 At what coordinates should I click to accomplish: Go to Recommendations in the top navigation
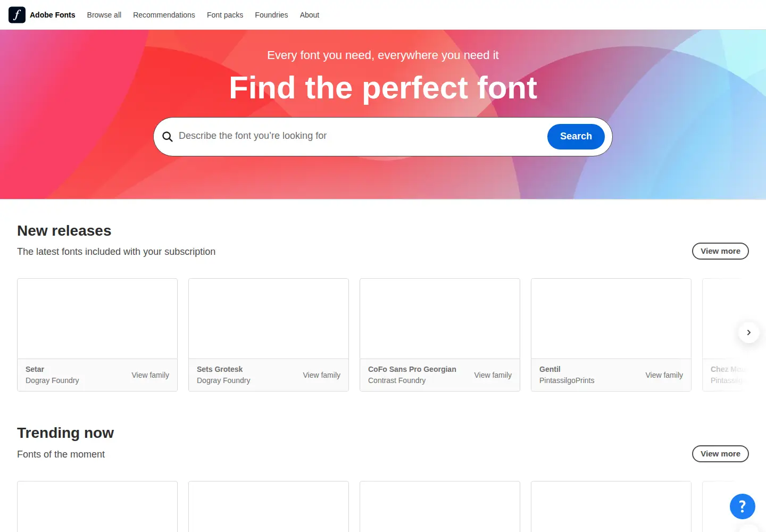[164, 15]
